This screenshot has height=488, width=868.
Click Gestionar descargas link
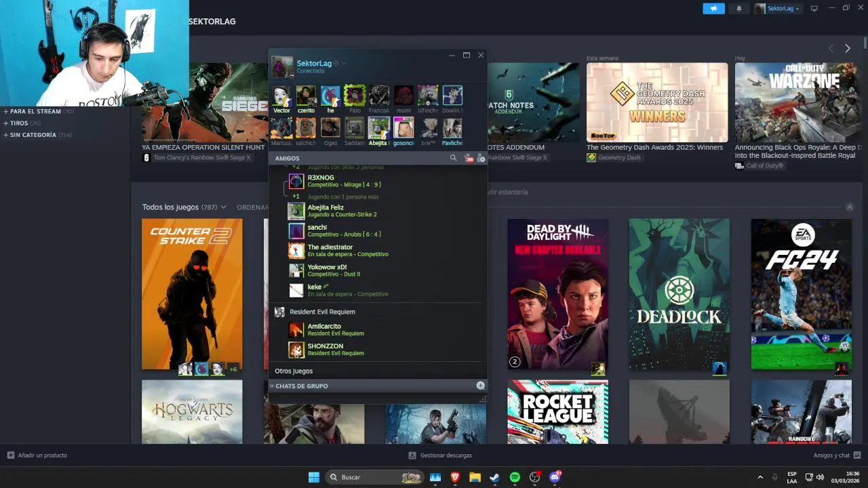pos(446,455)
